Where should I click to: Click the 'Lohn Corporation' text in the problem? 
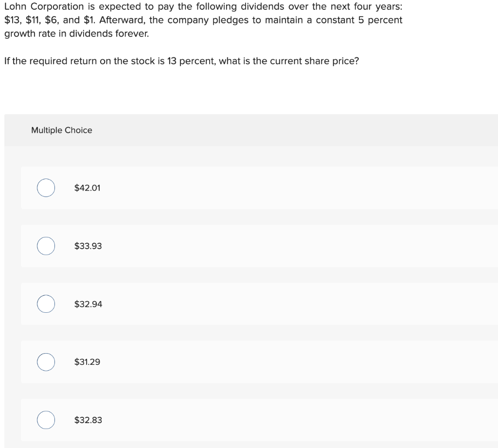[44, 7]
